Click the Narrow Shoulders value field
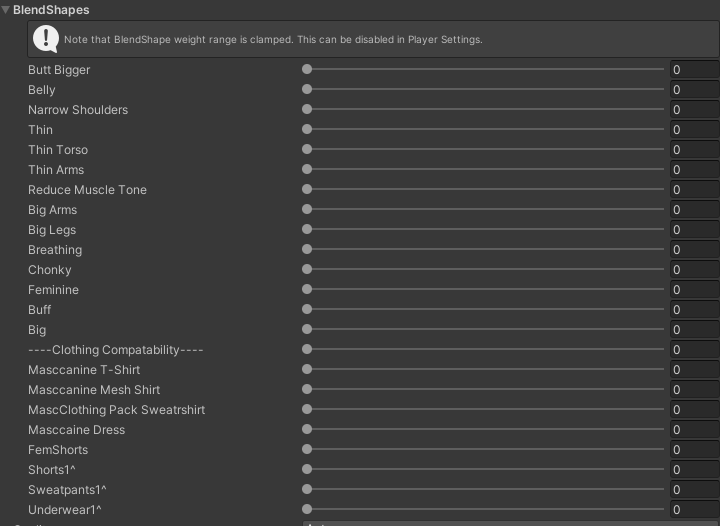Image resolution: width=720 pixels, height=526 pixels. tap(693, 110)
